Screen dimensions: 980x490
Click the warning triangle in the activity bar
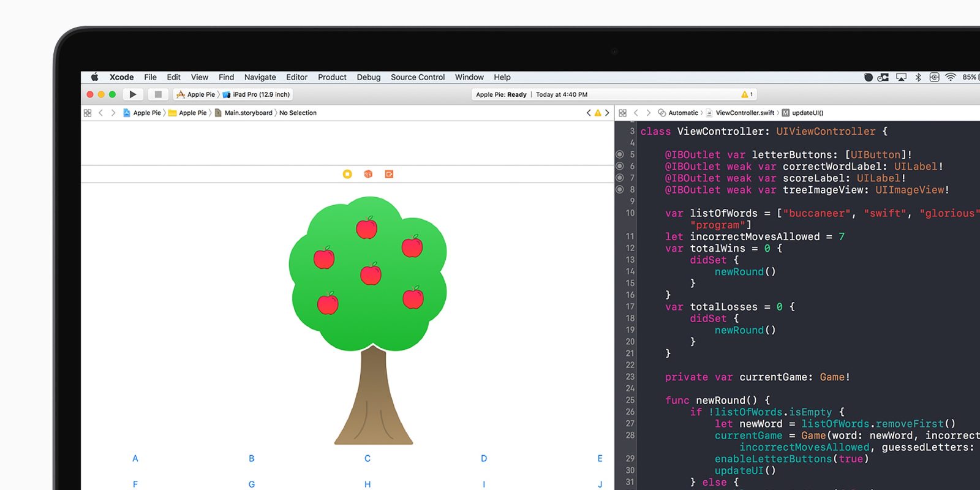click(745, 94)
